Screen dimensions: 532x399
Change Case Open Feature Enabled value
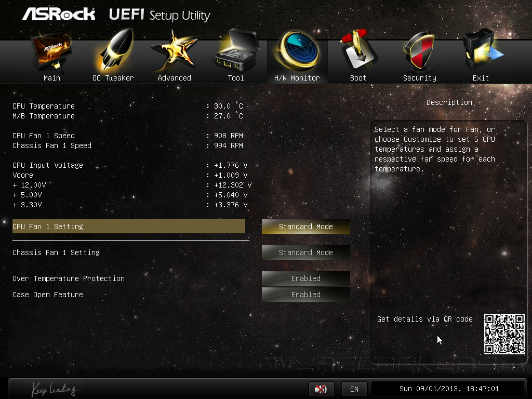[305, 295]
